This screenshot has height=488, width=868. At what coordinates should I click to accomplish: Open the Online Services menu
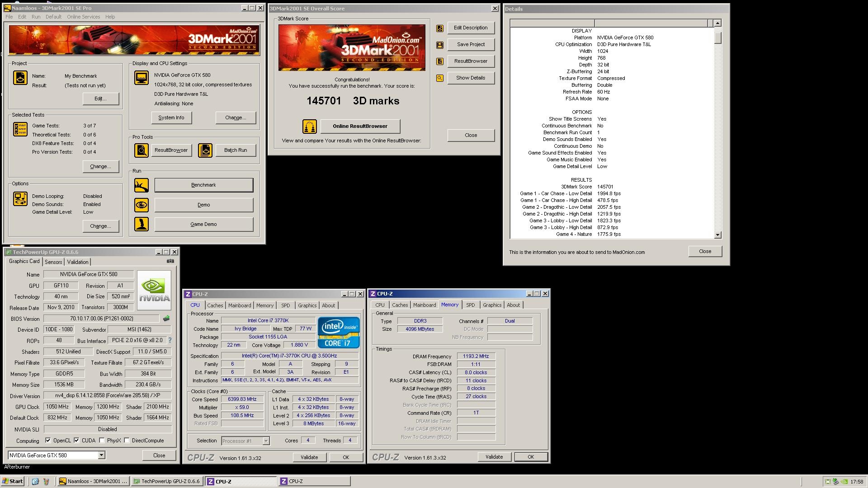pos(83,17)
